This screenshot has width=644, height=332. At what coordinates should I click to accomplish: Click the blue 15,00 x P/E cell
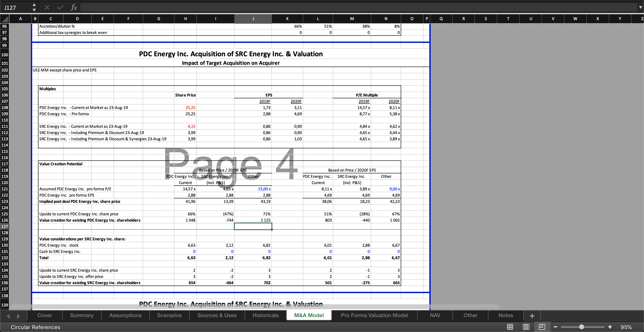point(253,189)
